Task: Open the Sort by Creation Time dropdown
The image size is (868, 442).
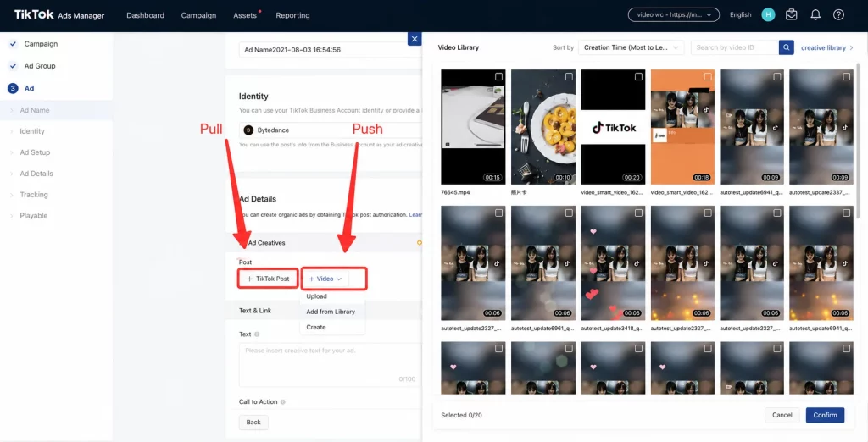Action: (631, 47)
